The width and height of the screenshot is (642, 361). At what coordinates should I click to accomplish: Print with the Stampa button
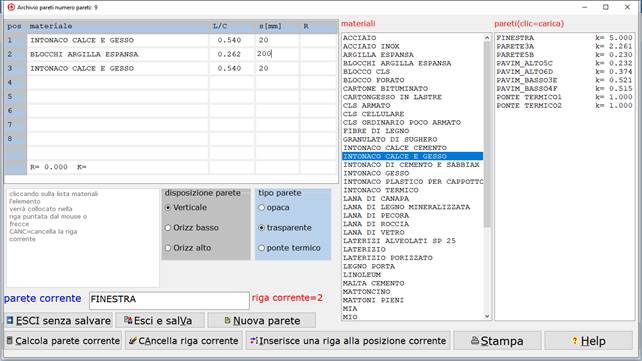pyautogui.click(x=497, y=341)
